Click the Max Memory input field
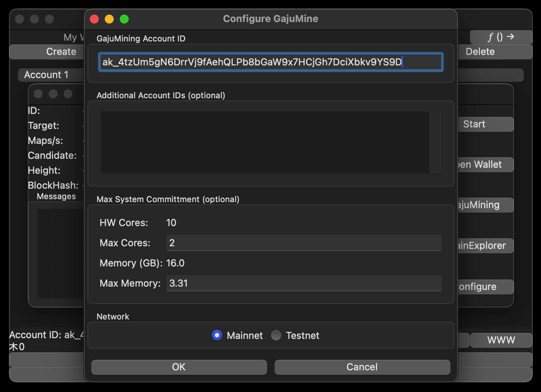 coord(303,283)
